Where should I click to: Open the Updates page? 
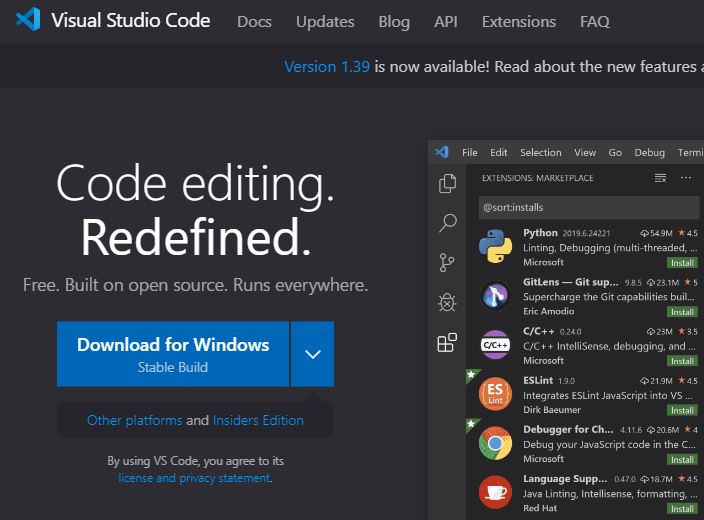point(325,22)
